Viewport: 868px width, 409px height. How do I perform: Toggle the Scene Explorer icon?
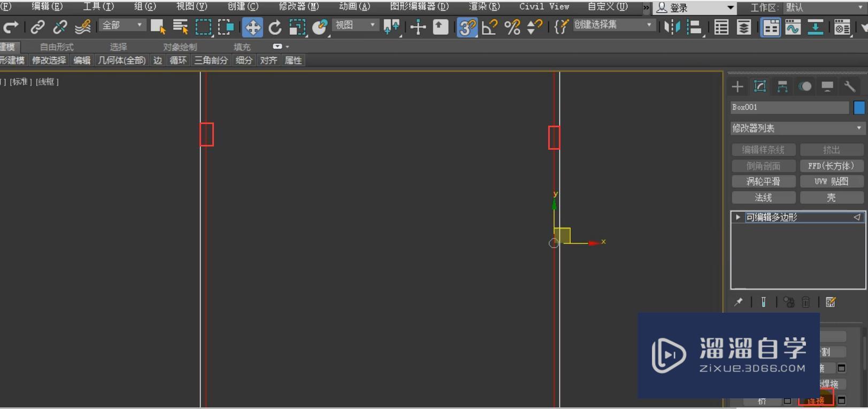pyautogui.click(x=721, y=27)
